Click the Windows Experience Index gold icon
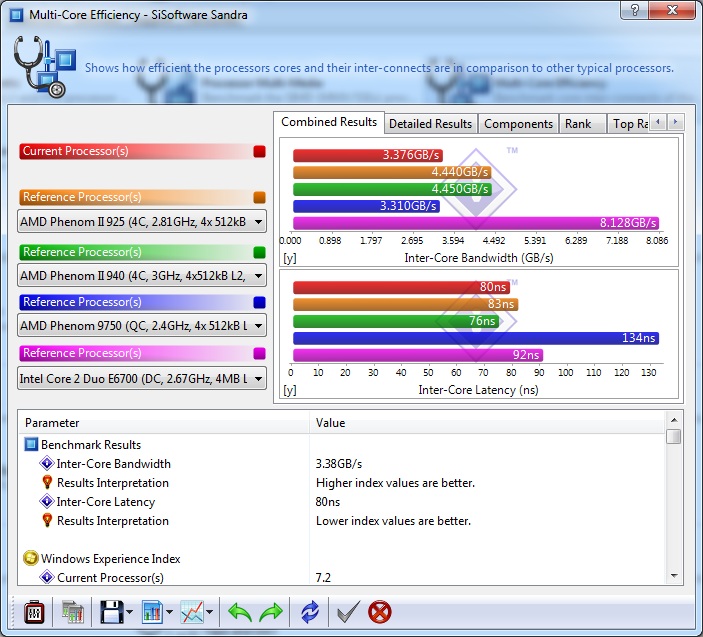Viewport: 703px width, 637px height. point(30,558)
